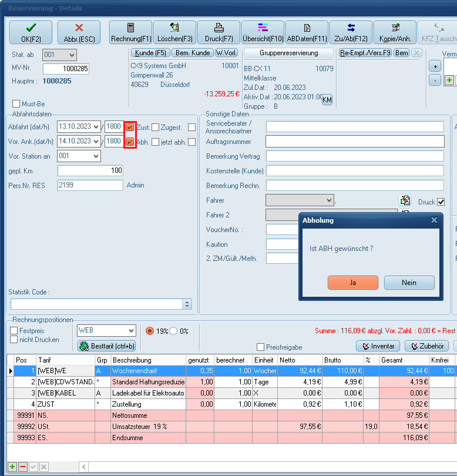The width and height of the screenshot is (457, 476).
Task: Click Ja in the Abholung dialog
Action: click(x=352, y=282)
